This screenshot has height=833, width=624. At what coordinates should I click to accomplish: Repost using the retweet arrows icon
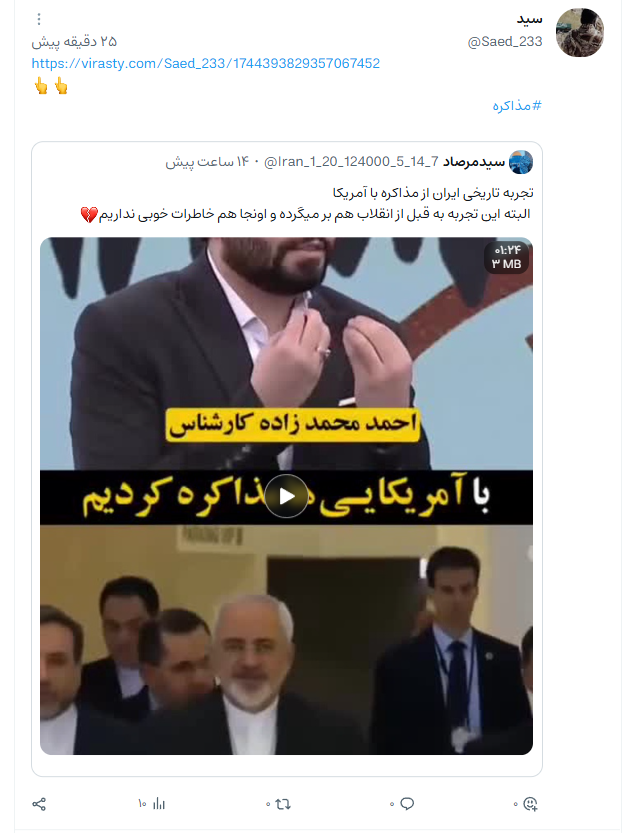[x=284, y=804]
